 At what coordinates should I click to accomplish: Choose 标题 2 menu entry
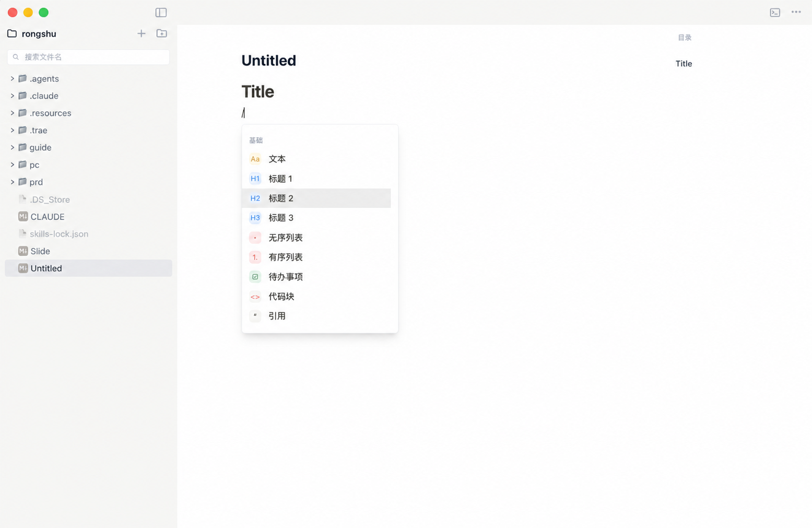pyautogui.click(x=316, y=198)
